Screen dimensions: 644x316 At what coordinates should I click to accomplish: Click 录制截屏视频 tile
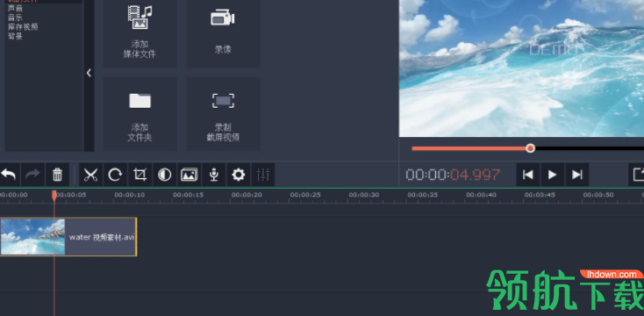[223, 114]
